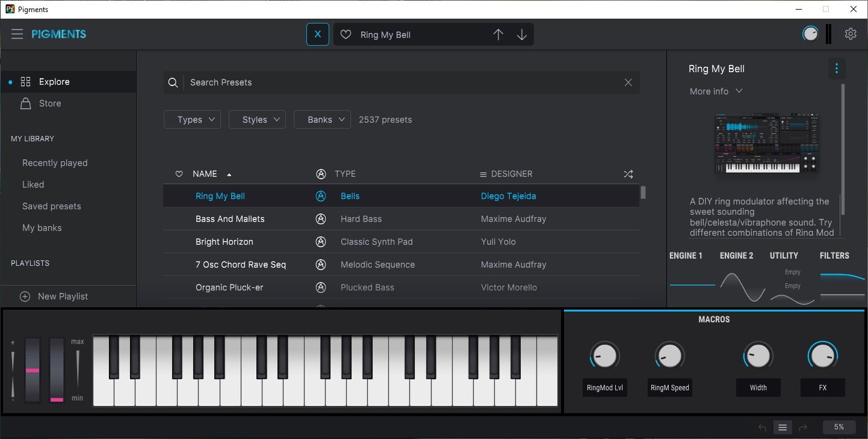Open the hamburger main menu

coord(17,34)
